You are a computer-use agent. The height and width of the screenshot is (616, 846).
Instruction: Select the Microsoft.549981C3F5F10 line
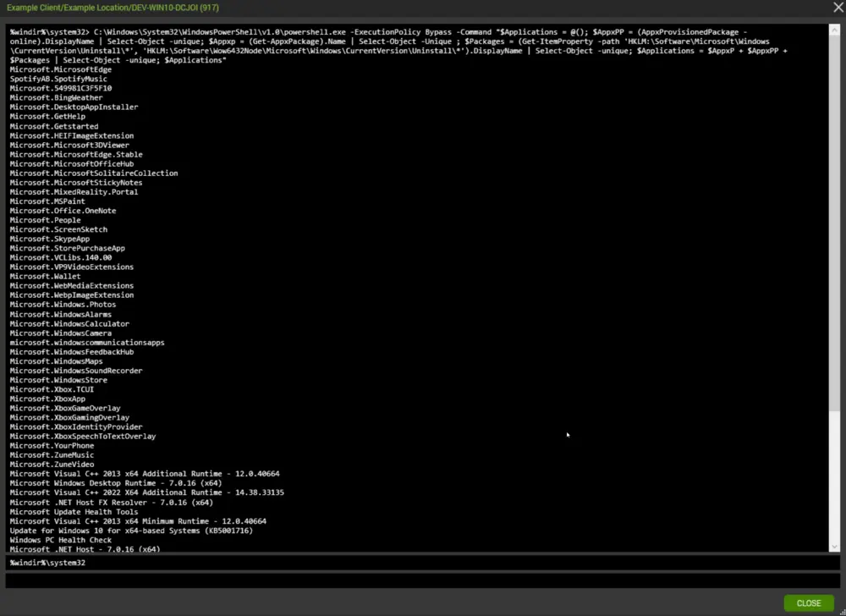pos(60,88)
